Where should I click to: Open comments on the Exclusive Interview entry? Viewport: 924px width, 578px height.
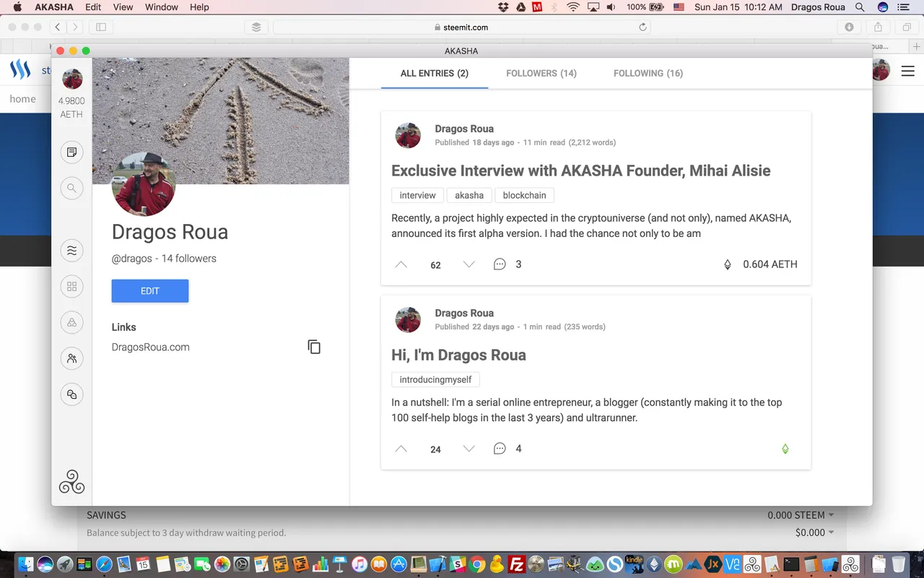[x=500, y=264]
